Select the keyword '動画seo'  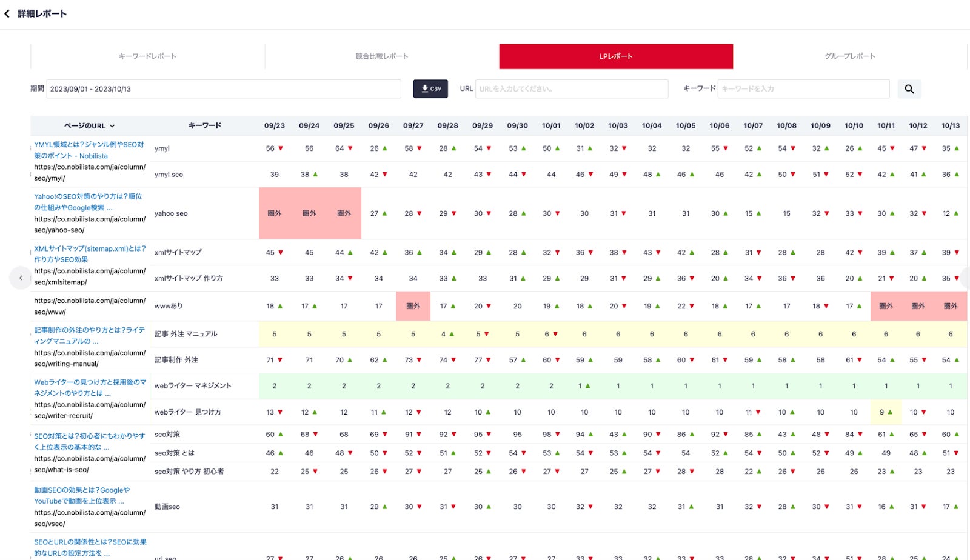point(167,507)
